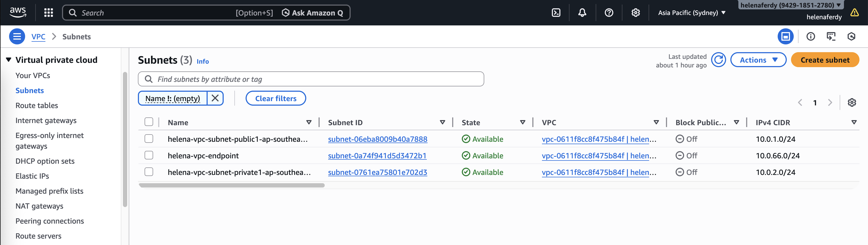Go to Route tables in sidebar

[x=37, y=105]
